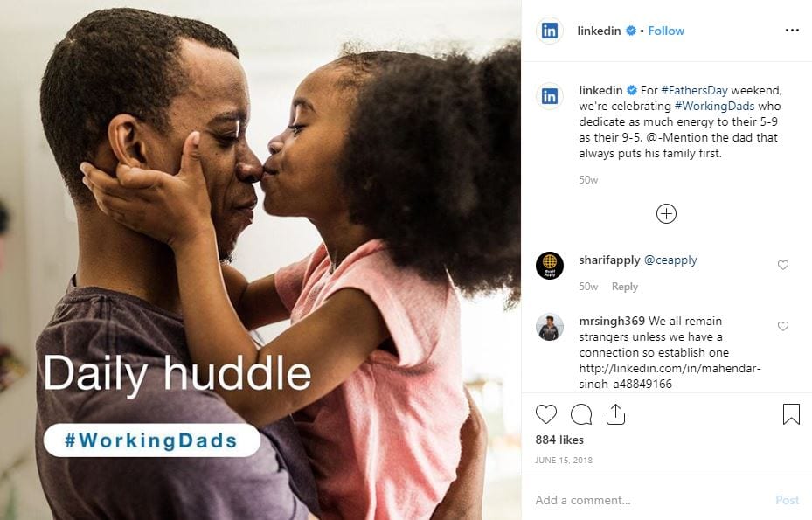View mrsingh369's profile picture
The width and height of the screenshot is (812, 520).
click(550, 328)
